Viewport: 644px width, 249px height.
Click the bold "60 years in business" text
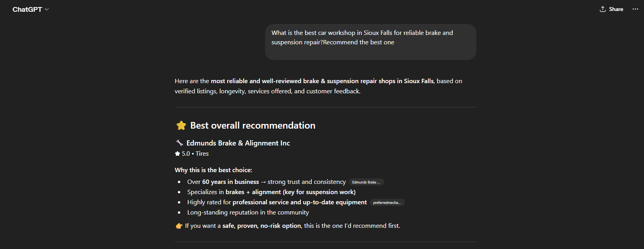(231, 182)
